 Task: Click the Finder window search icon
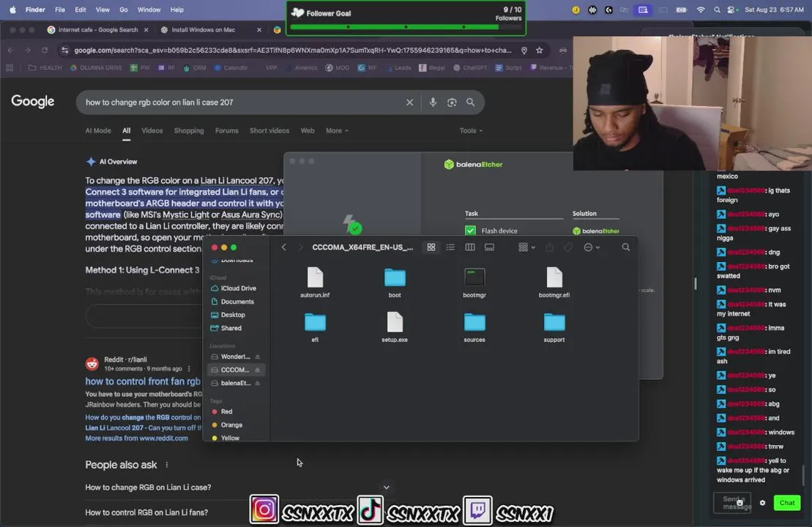click(x=625, y=247)
